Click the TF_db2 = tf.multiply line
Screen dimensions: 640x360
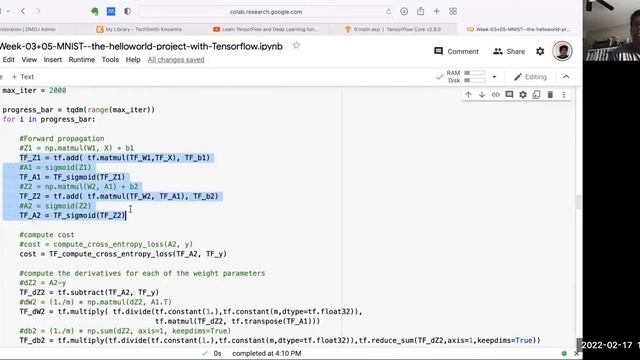pos(280,340)
